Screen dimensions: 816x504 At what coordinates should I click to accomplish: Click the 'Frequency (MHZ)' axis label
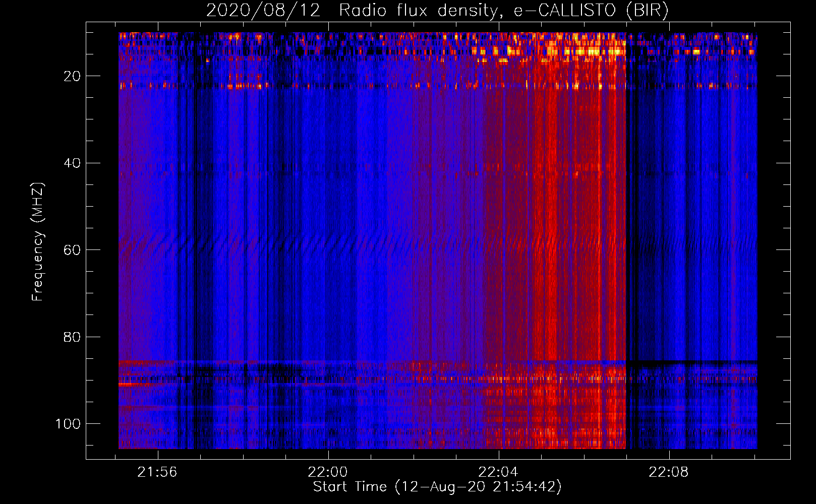coord(38,242)
